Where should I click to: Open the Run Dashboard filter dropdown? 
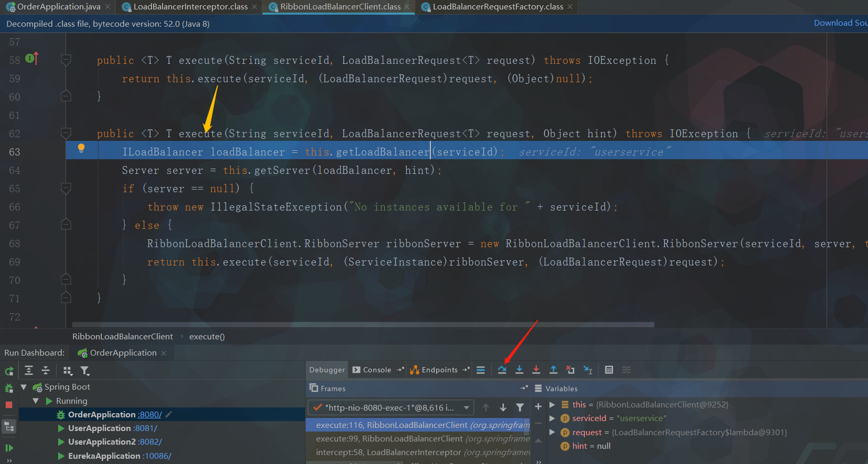(x=85, y=371)
